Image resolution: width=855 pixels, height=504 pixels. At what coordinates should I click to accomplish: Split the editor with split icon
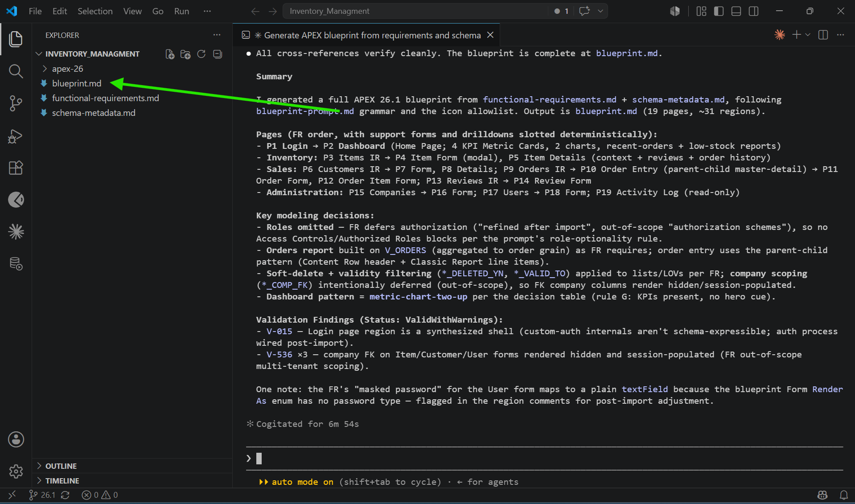823,35
